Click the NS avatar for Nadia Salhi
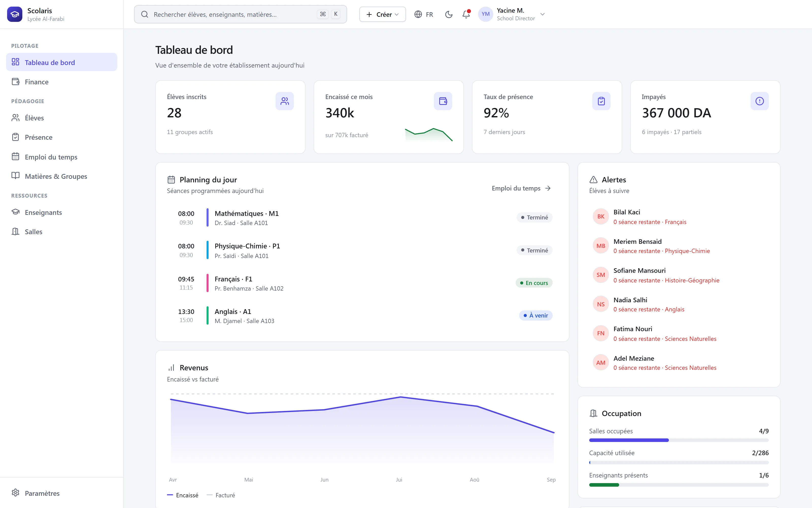Image resolution: width=812 pixels, height=508 pixels. (601, 304)
